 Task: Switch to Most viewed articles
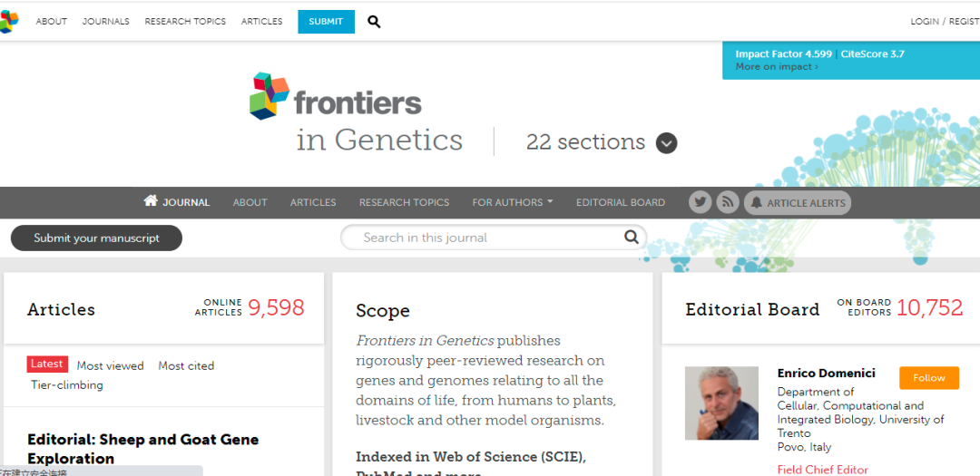[x=110, y=365]
